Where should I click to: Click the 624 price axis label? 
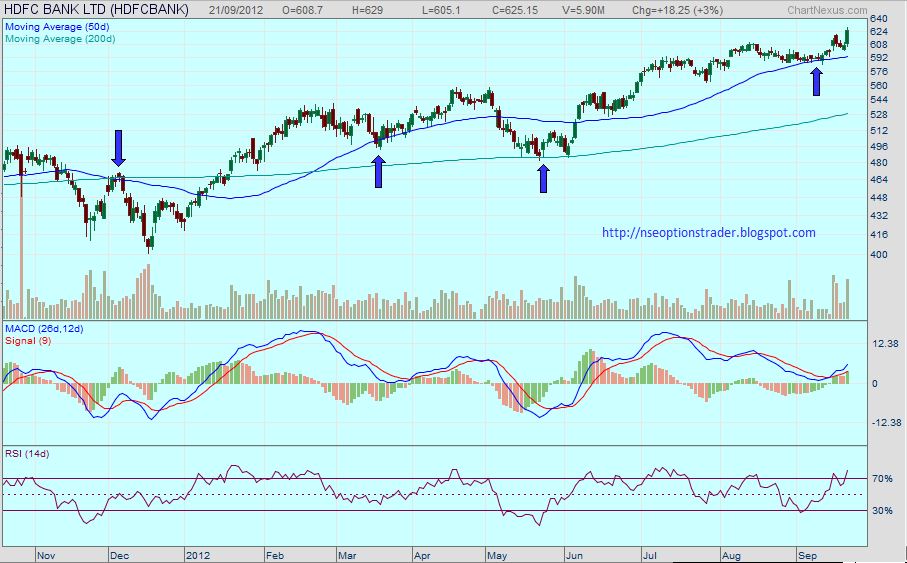[879, 31]
